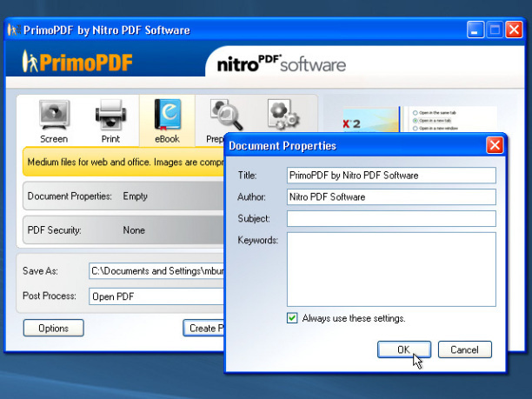Click the Document Properties row showing Empty
532x399 pixels.
click(x=123, y=196)
